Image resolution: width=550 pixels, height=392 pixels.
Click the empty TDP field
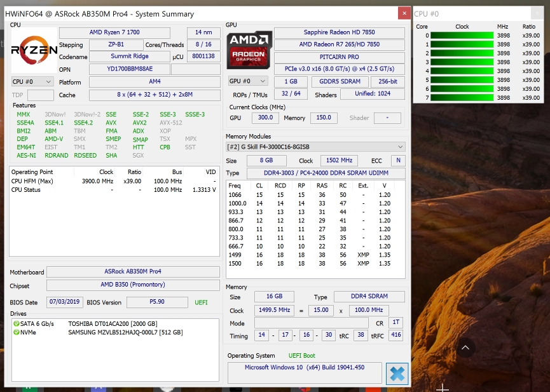(40, 95)
